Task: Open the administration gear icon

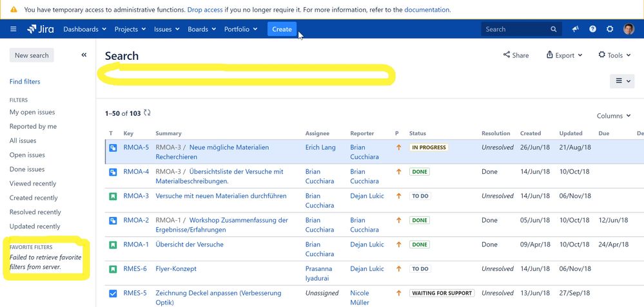Action: [x=610, y=29]
